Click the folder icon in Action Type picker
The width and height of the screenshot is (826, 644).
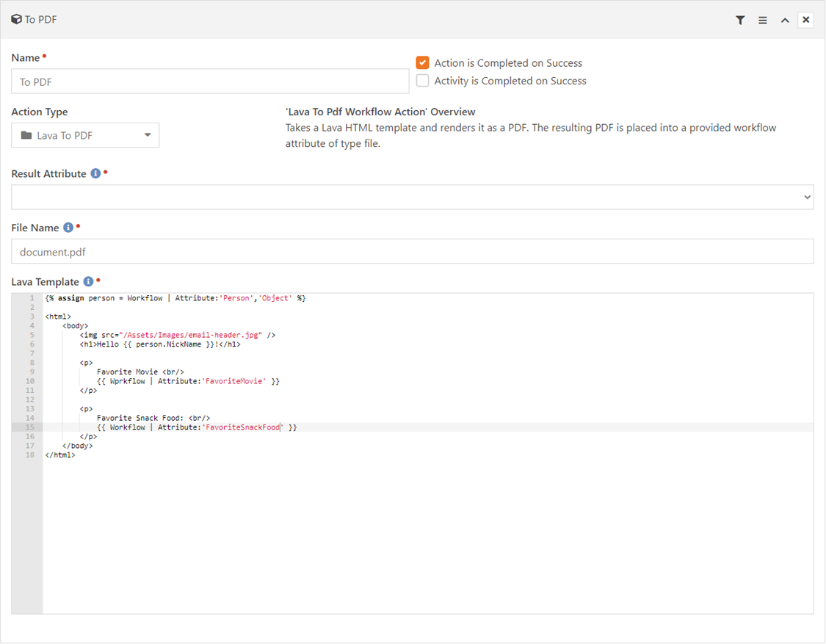tap(26, 135)
